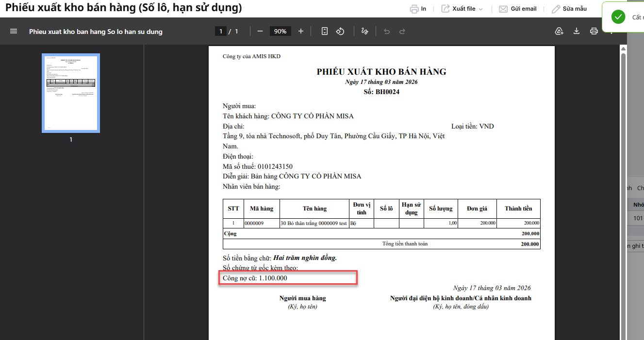Click the fit to page icon
Image resolution: width=644 pixels, height=340 pixels.
pyautogui.click(x=325, y=31)
